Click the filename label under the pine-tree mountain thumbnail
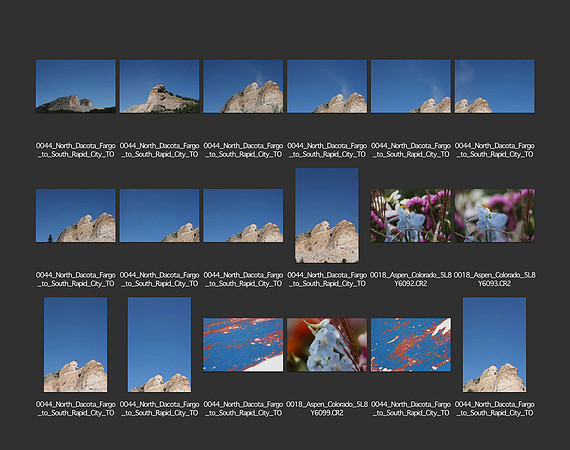 [x=76, y=279]
